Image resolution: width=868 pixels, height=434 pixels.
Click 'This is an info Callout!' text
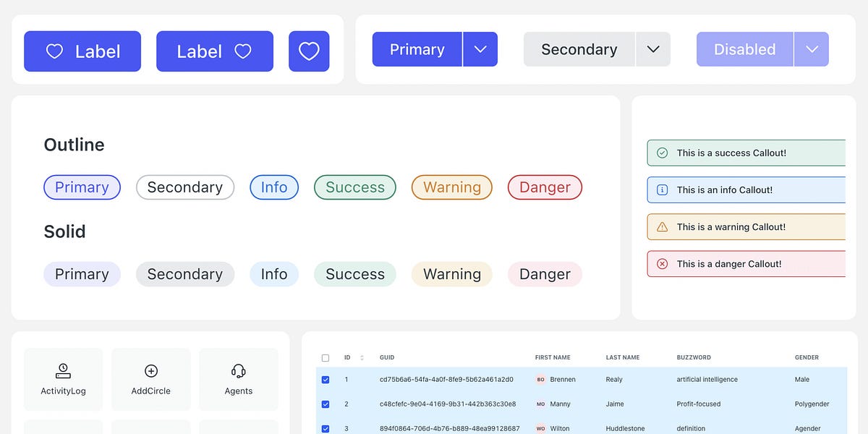point(725,190)
